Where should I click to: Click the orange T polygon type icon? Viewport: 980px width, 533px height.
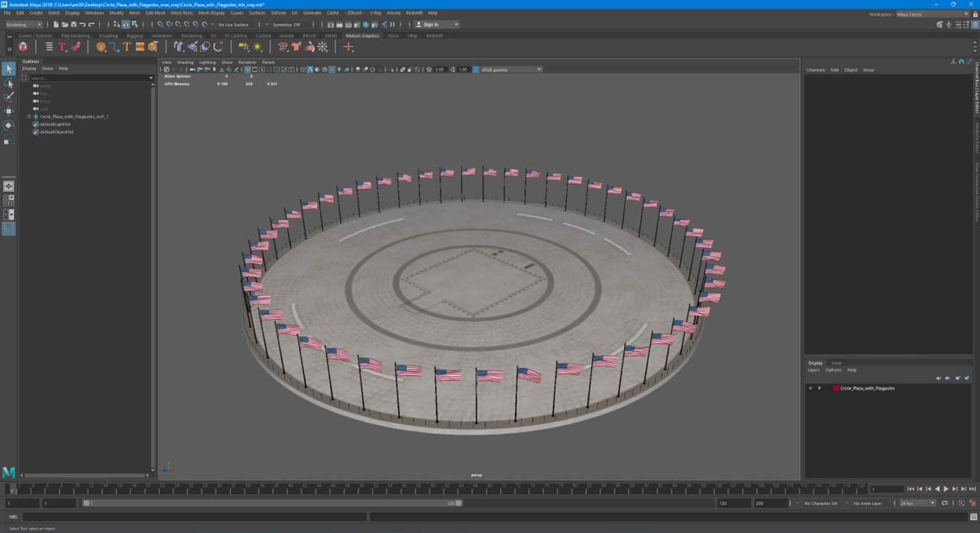[x=127, y=47]
